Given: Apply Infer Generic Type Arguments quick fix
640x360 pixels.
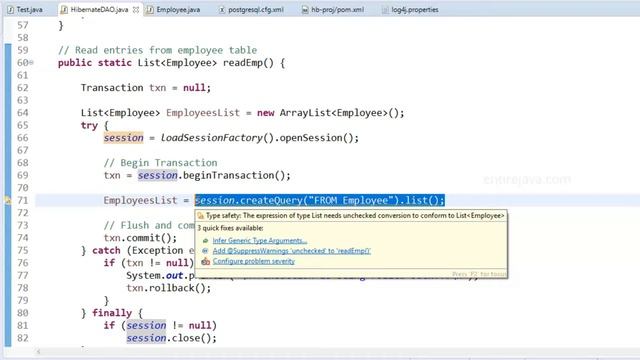Looking at the screenshot, I should 260,240.
